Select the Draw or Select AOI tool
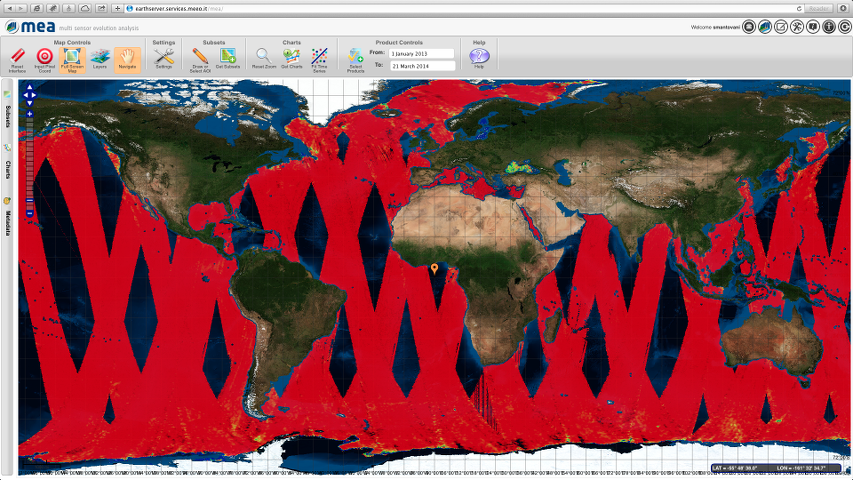 tap(200, 59)
